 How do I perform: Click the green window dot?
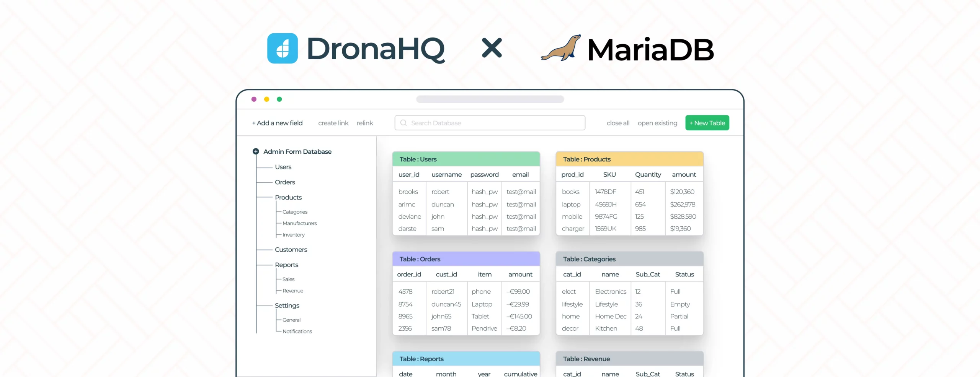[279, 99]
